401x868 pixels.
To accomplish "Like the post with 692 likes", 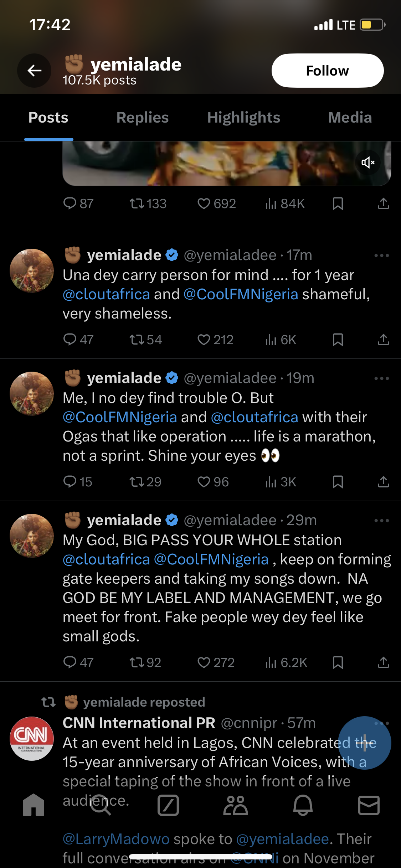I will tap(204, 204).
